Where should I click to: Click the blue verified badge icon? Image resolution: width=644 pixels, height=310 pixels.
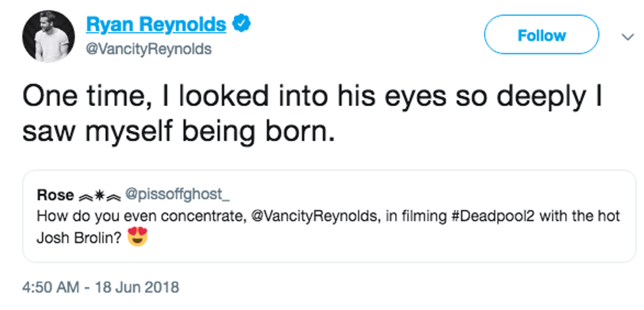(241, 25)
